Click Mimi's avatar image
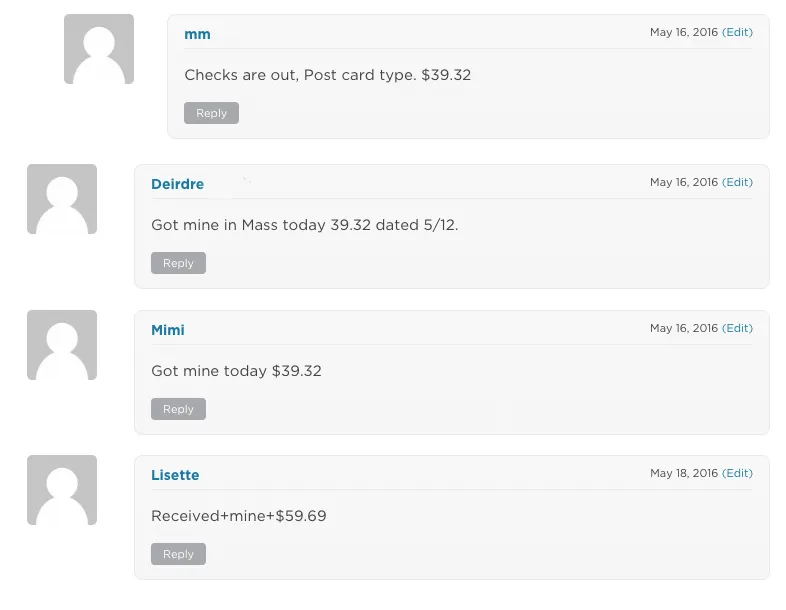786x610 pixels. [62, 345]
